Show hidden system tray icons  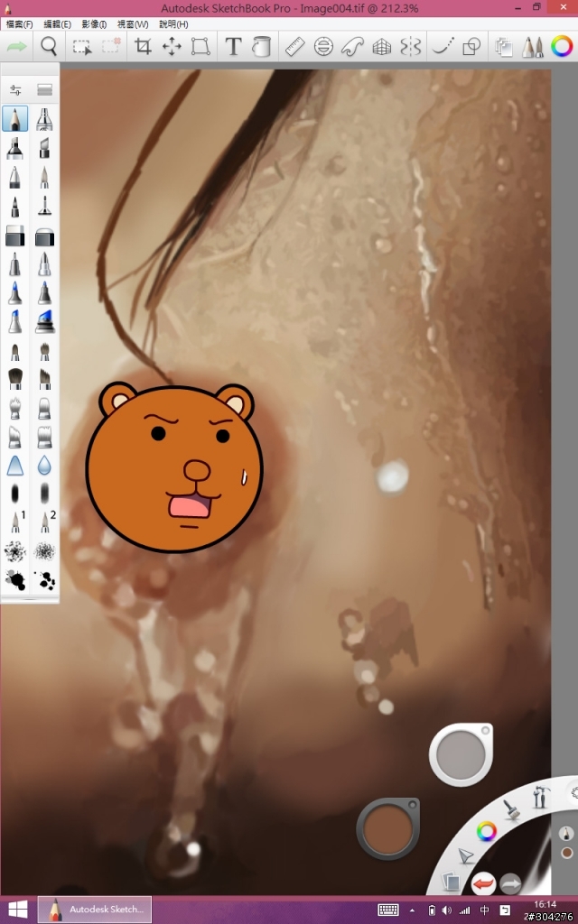point(412,911)
